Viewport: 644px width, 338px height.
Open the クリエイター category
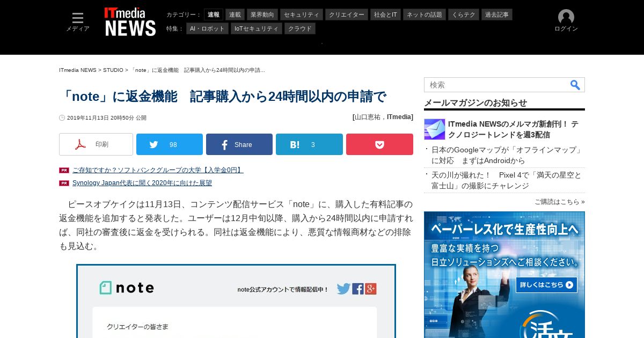coord(347,14)
